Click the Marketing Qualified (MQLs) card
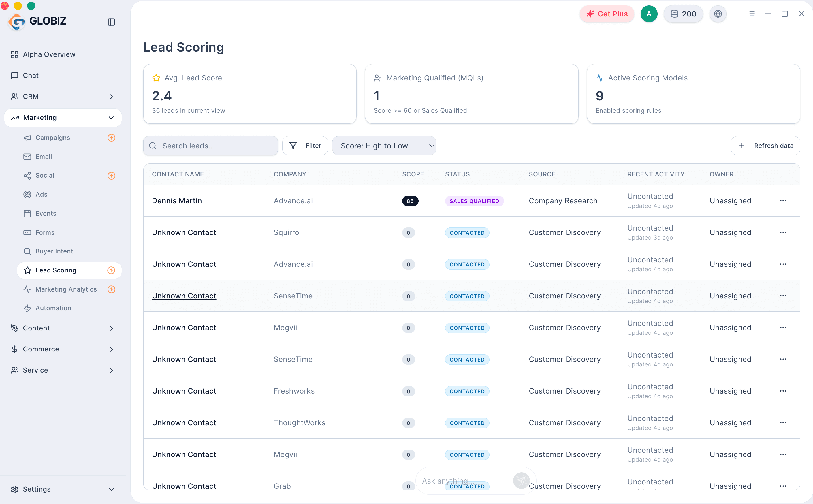Viewport: 813px width, 504px height. coord(471,94)
